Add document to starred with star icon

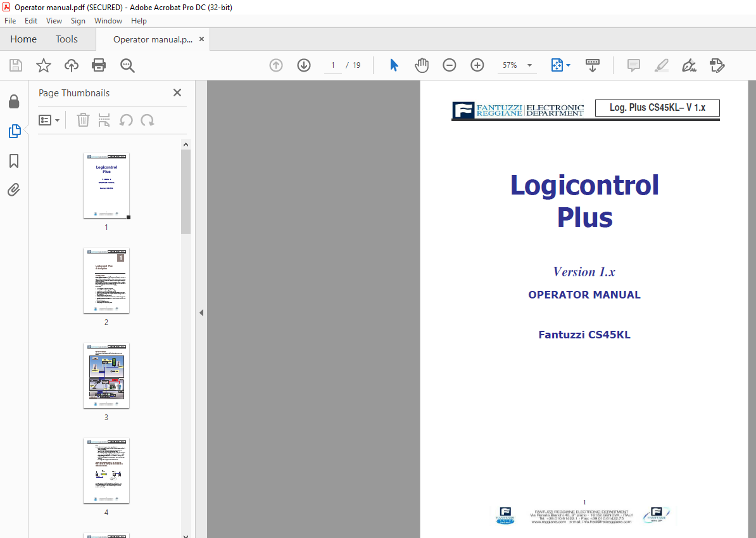(x=44, y=65)
